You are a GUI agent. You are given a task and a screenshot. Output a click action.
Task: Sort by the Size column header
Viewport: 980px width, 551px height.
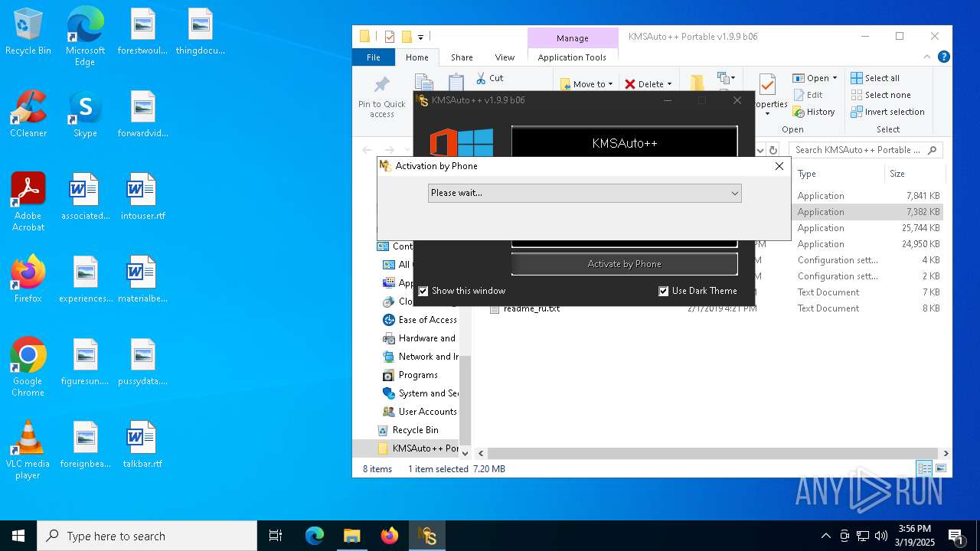[x=915, y=174]
